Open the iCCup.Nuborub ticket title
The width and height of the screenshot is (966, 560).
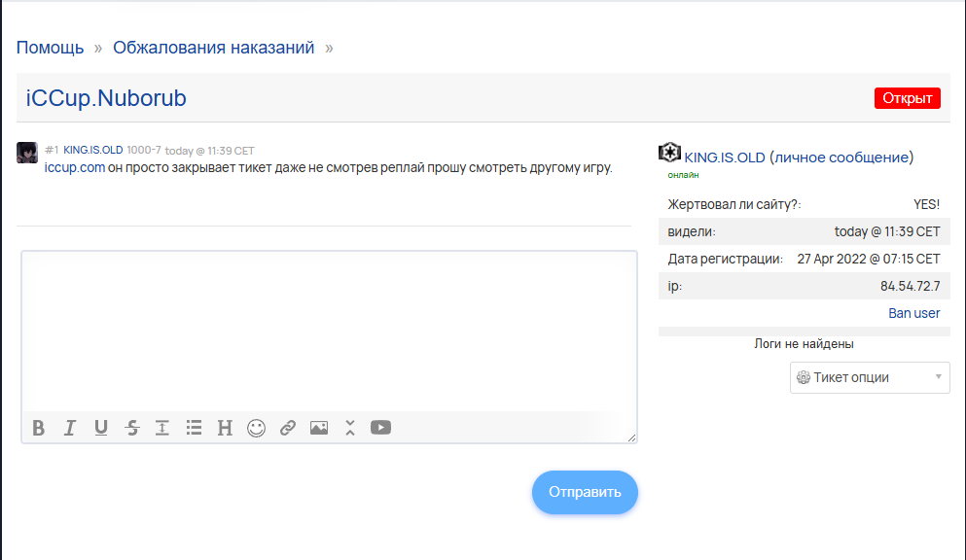click(106, 98)
